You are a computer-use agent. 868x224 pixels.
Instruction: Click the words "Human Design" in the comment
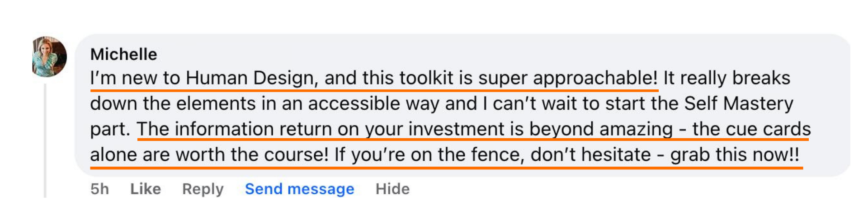[x=250, y=78]
